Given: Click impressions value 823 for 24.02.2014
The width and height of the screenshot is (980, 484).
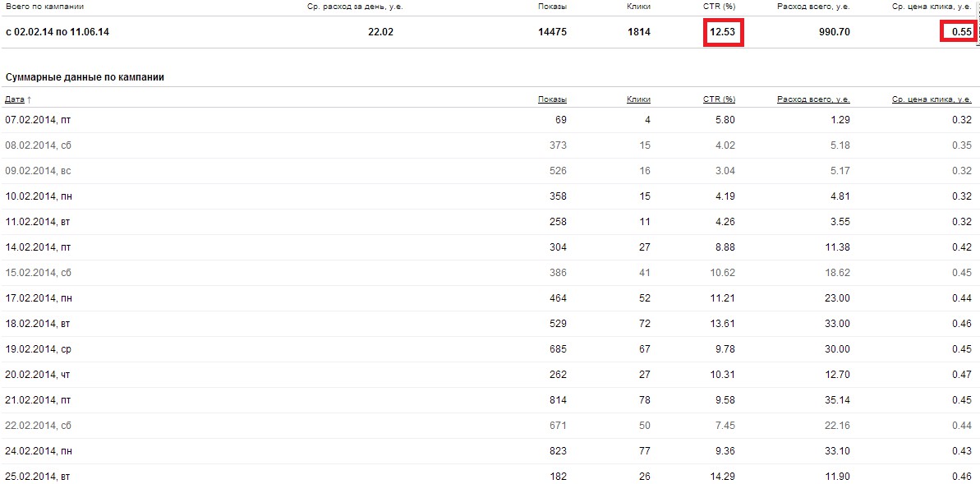Looking at the screenshot, I should coord(558,451).
